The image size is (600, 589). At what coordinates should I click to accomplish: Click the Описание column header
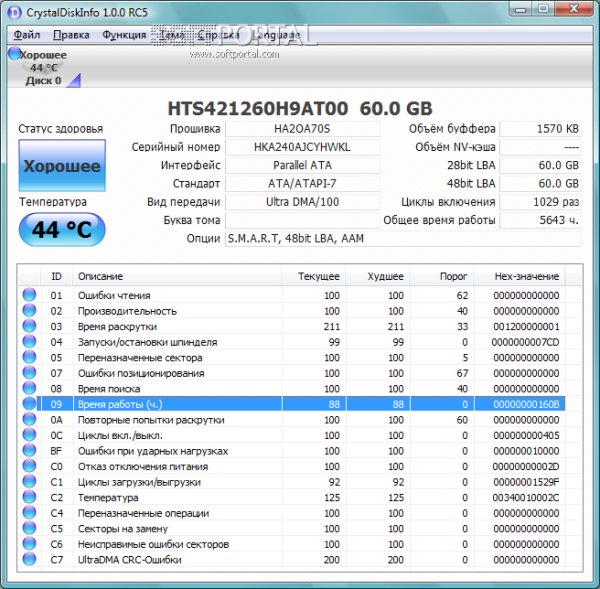(177, 276)
